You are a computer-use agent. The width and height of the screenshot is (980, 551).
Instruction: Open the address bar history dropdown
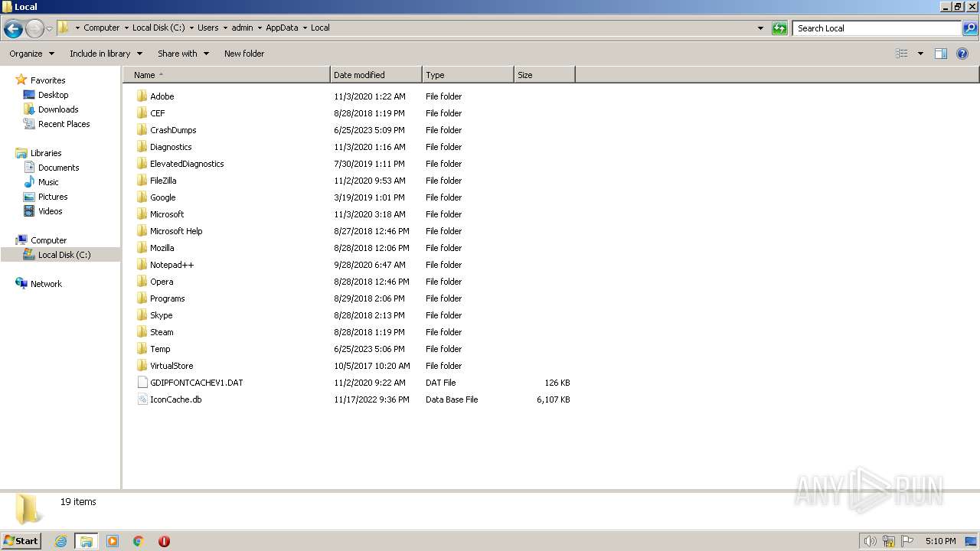(760, 28)
